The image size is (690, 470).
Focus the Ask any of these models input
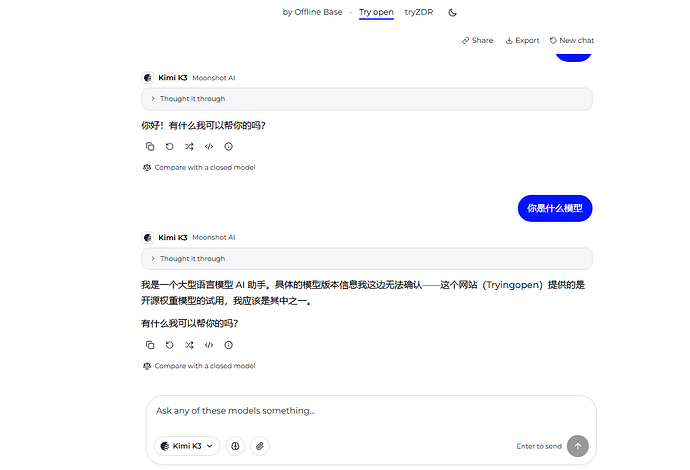[x=371, y=411]
